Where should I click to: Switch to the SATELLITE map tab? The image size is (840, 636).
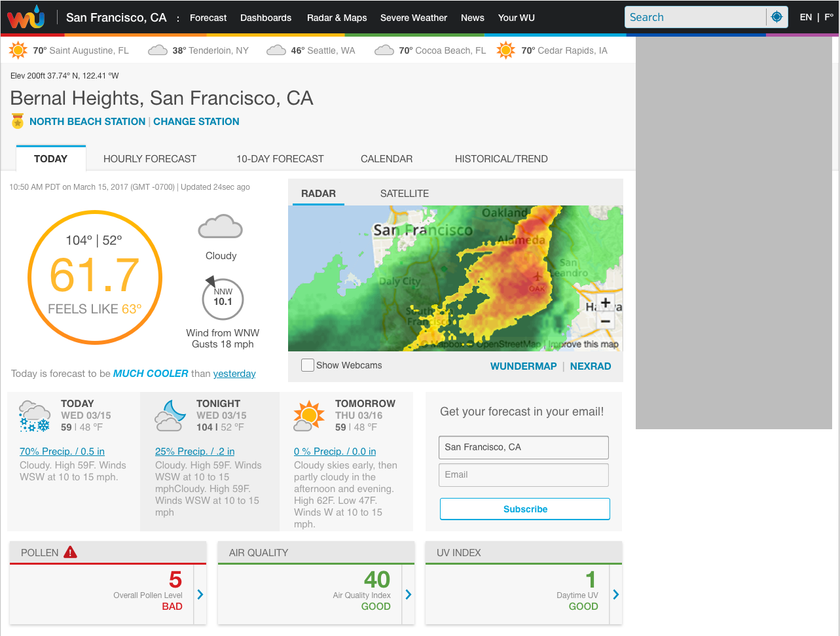pyautogui.click(x=405, y=193)
